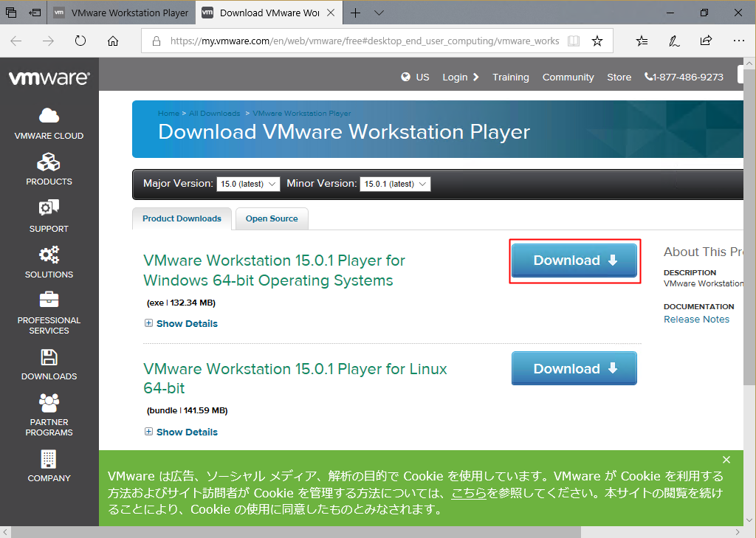Screen dimensions: 756x538
Task: Expand Show Details for Windows player
Action: (182, 323)
